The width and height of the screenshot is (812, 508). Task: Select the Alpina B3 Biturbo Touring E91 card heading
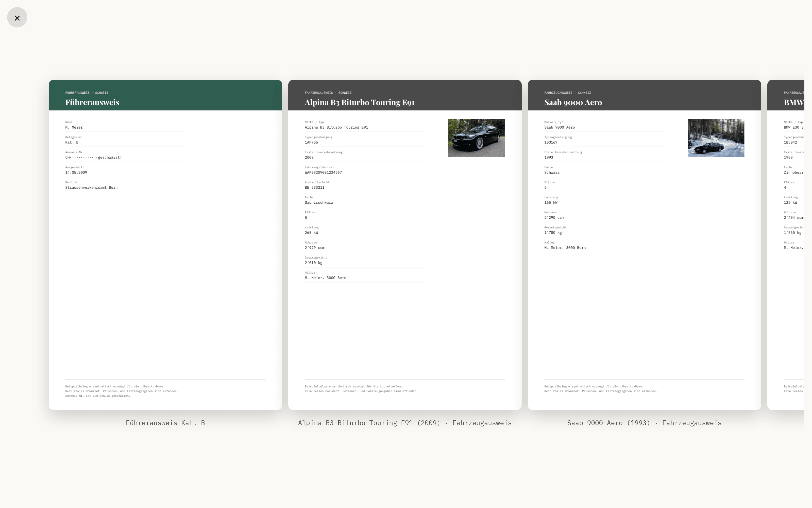tap(359, 102)
